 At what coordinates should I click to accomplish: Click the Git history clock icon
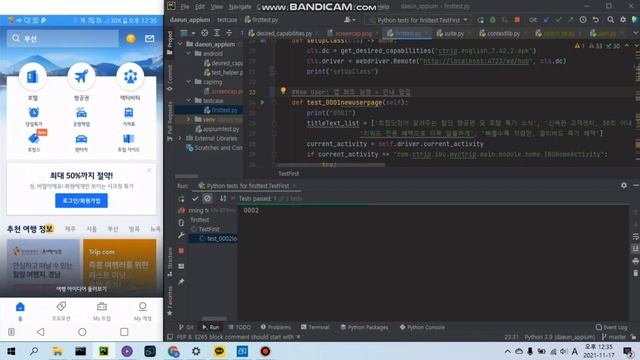click(x=583, y=20)
